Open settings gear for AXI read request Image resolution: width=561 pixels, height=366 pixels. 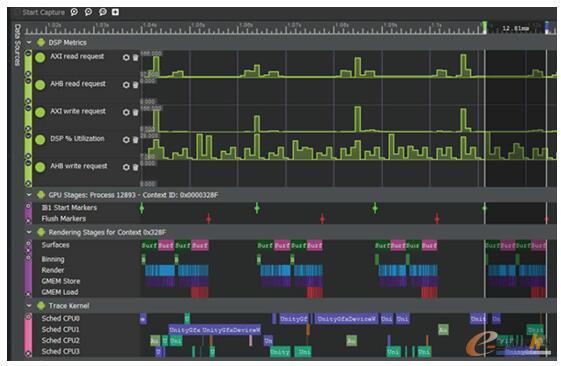[x=126, y=57]
